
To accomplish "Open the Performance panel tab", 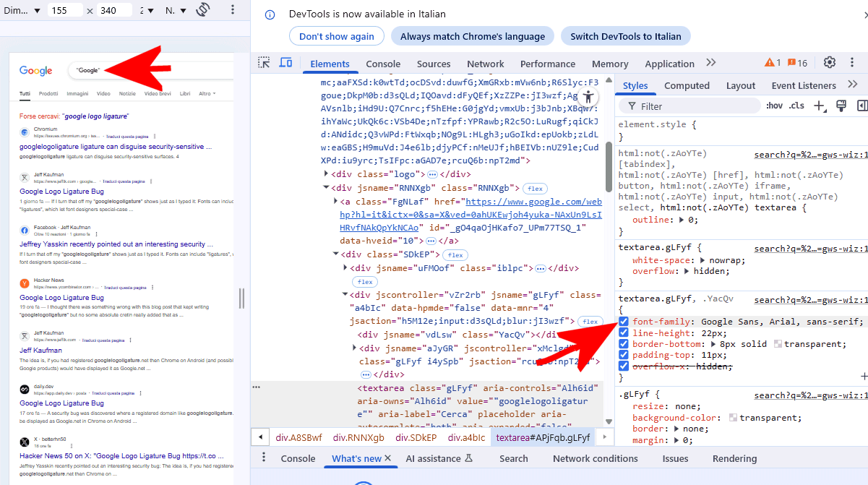I will (548, 64).
